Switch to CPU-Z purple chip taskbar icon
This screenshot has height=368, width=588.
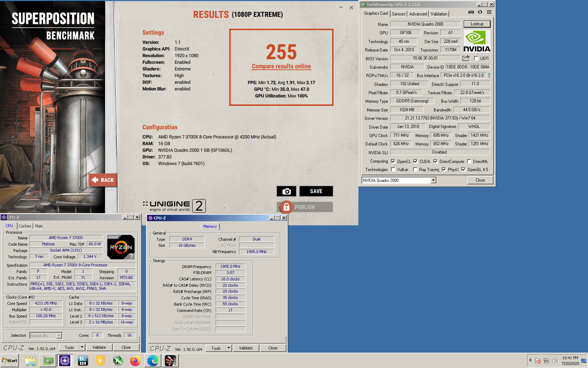65,361
